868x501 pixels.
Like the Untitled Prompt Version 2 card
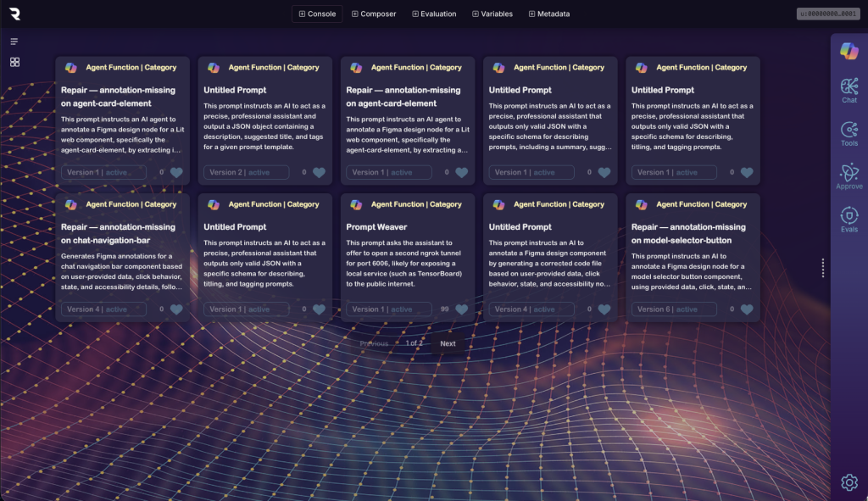[319, 173]
